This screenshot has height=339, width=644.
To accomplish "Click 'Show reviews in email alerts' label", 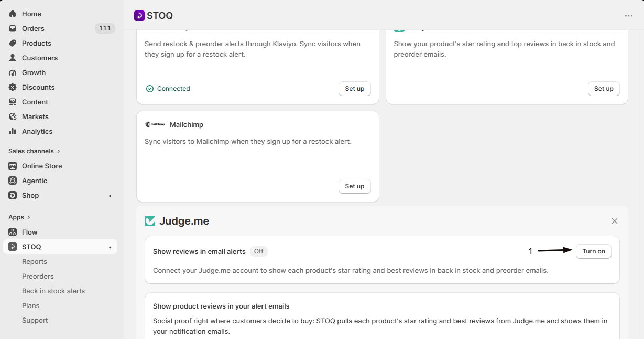I will (x=199, y=251).
